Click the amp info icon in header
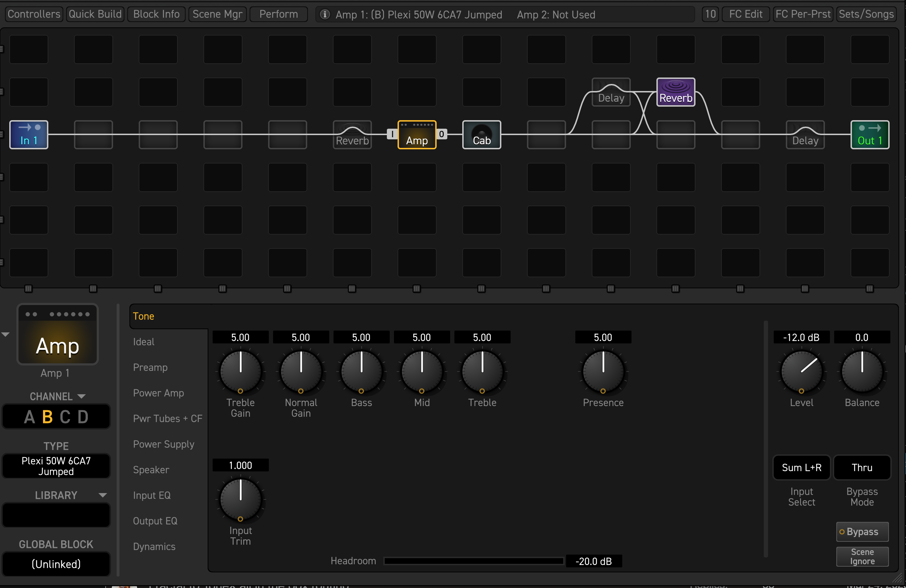Viewport: 906px width, 588px height. (325, 15)
